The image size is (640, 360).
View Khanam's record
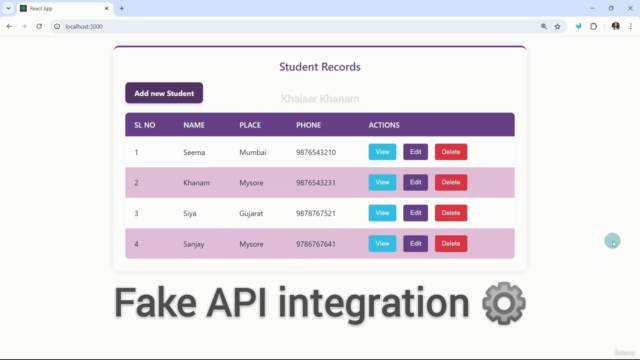point(382,182)
